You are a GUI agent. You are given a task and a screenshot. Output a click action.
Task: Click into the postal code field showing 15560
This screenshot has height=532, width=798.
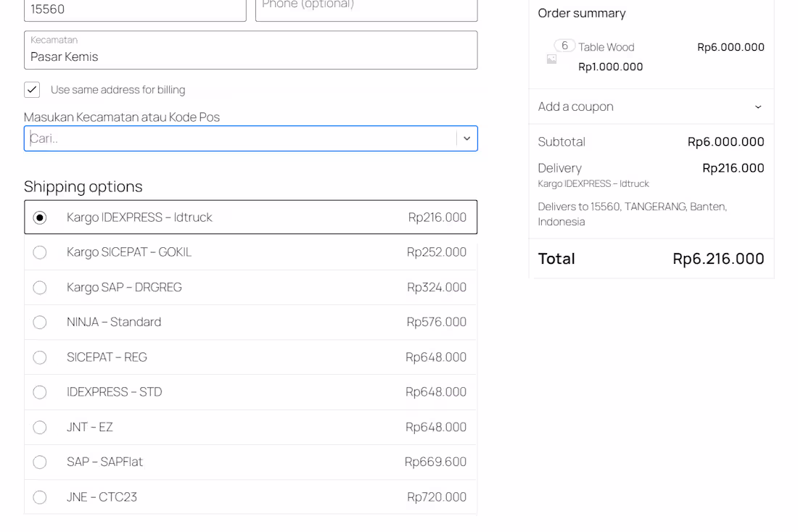tap(134, 9)
